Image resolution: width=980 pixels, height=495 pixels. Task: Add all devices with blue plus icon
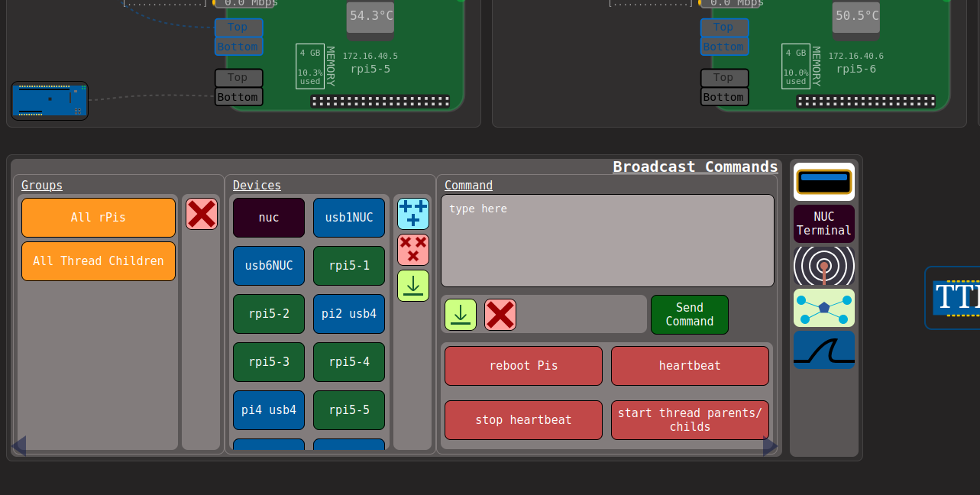413,214
